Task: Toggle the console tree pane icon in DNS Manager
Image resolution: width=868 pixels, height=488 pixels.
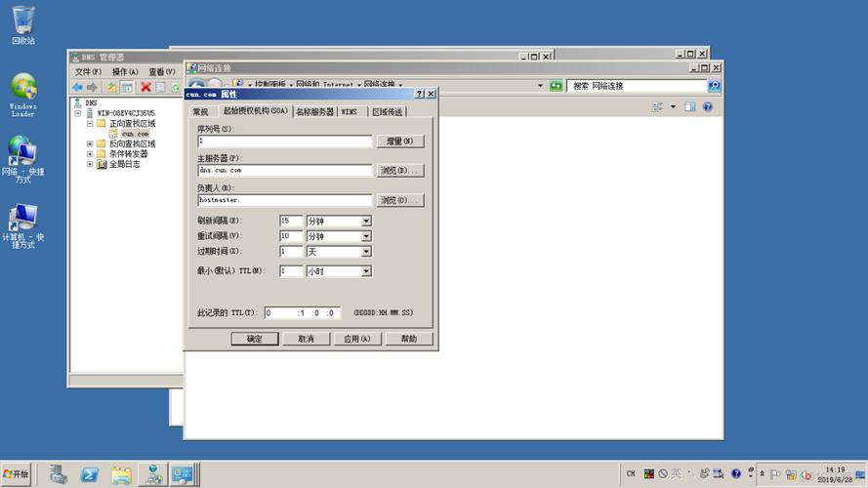Action: coord(127,87)
